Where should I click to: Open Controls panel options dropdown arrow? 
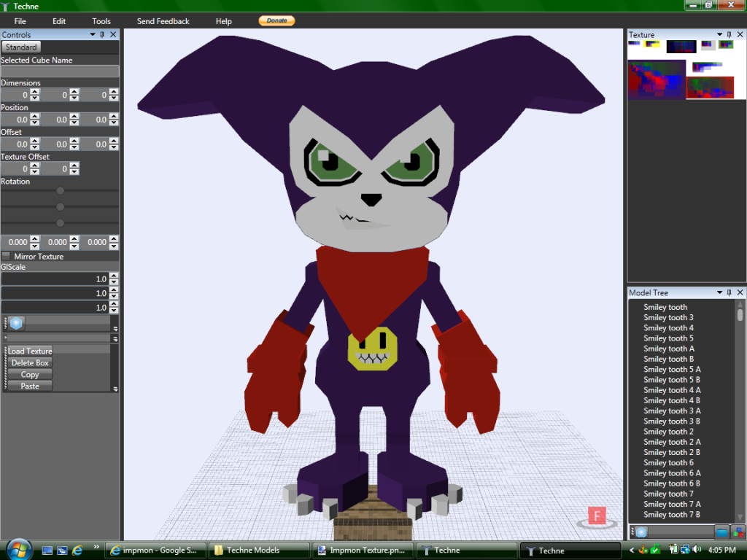tap(93, 35)
